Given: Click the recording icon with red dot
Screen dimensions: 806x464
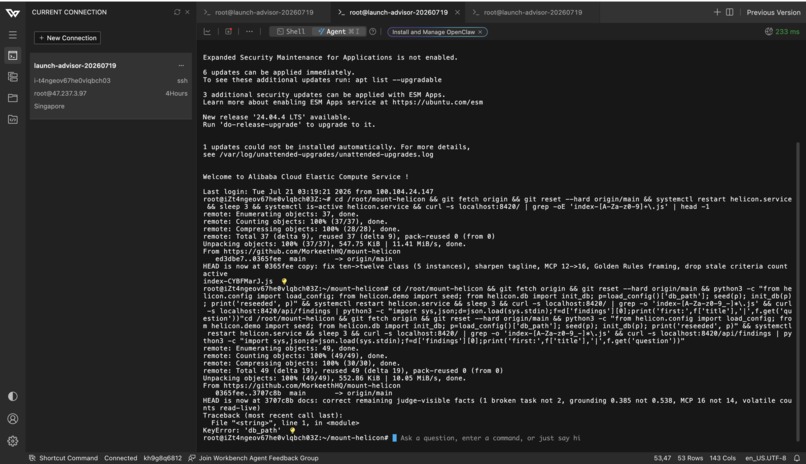Looking at the screenshot, I should 228,31.
